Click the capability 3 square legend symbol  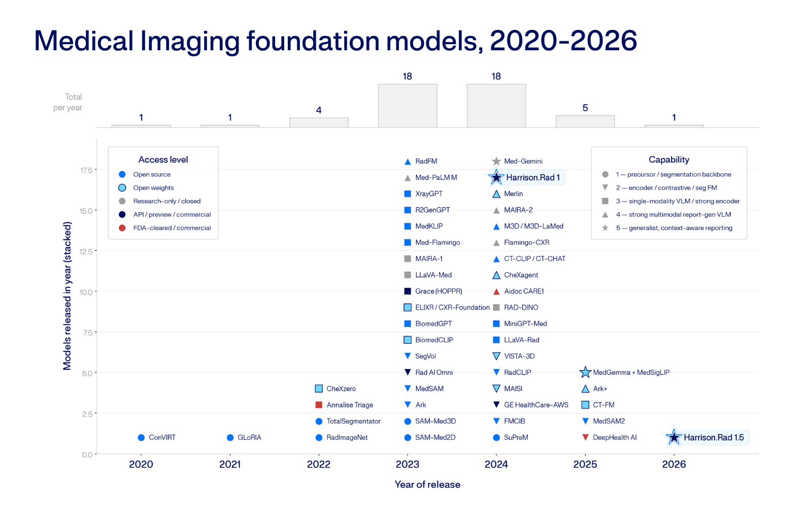tap(605, 201)
